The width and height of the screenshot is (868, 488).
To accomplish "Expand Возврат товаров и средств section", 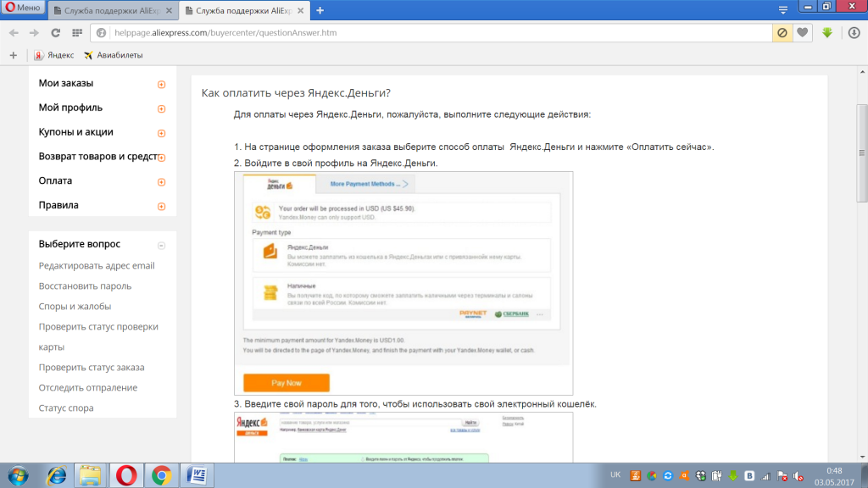I will click(161, 158).
